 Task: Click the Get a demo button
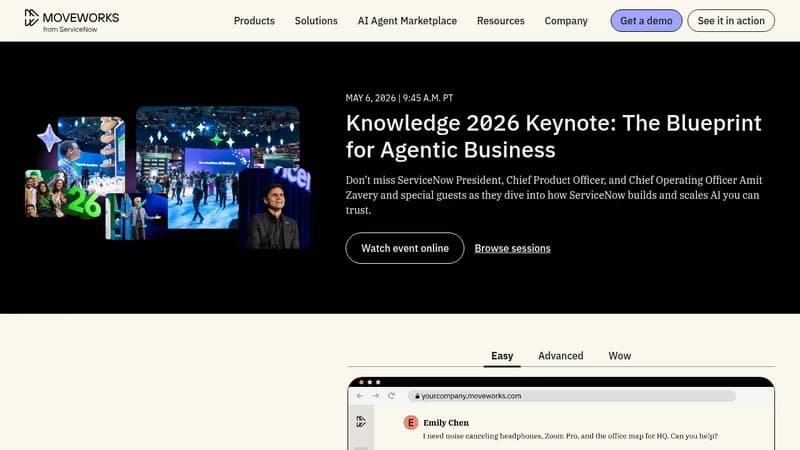pos(646,21)
